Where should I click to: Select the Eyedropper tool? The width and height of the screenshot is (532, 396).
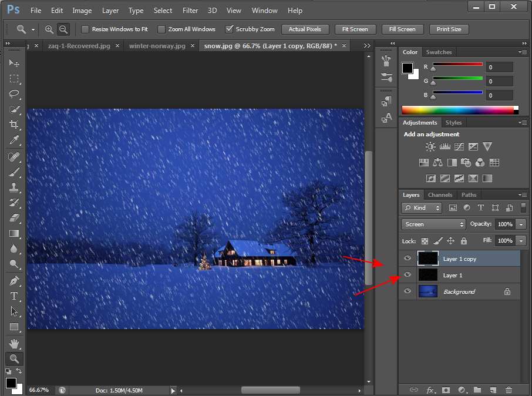pyautogui.click(x=14, y=140)
